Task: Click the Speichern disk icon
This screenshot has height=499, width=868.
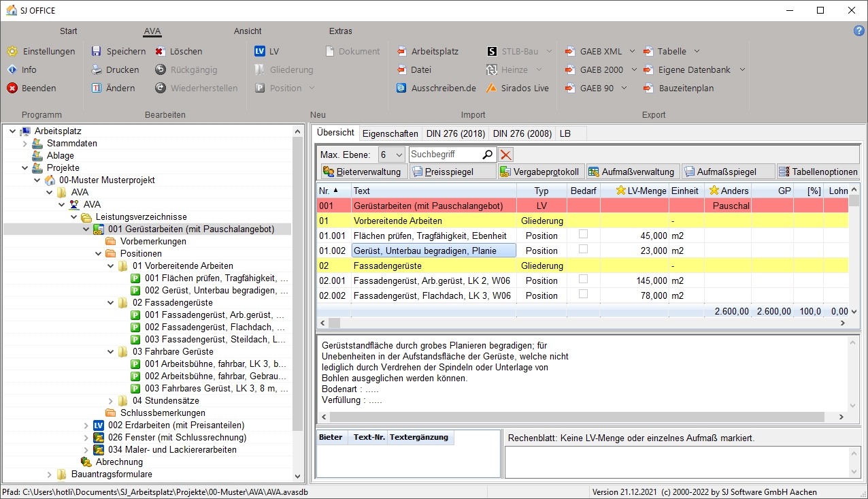Action: [x=97, y=51]
